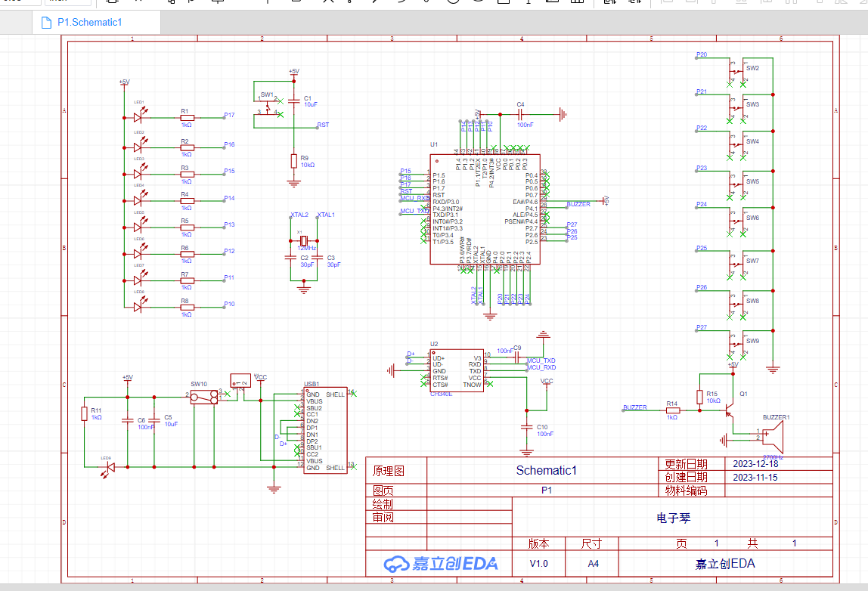Screen dimensions: 868x591
Task: Select resistor R14 1kΩ
Action: [x=673, y=410]
